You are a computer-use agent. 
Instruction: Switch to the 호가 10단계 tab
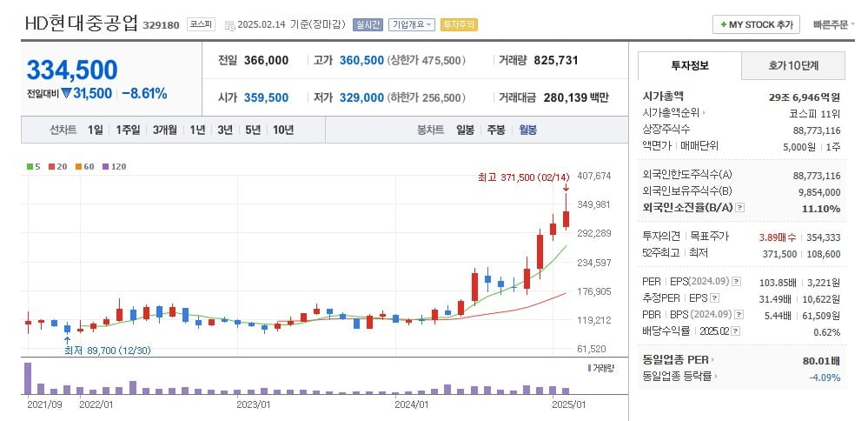pos(793,65)
